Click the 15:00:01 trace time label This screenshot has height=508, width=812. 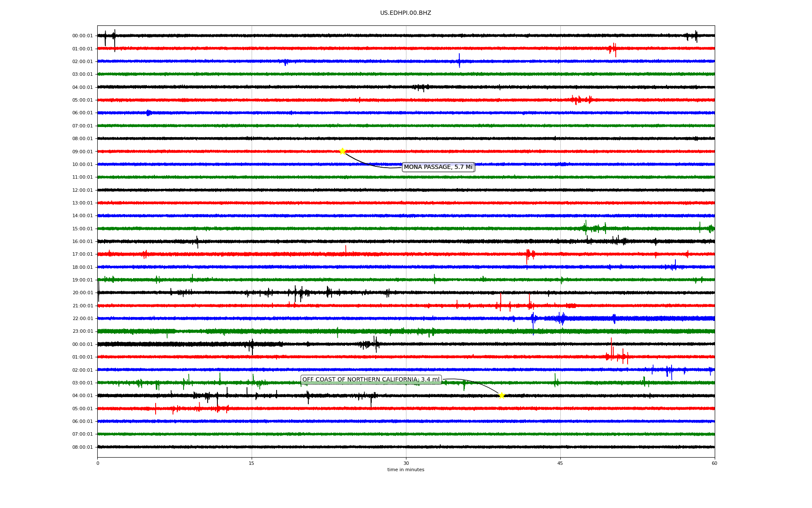pos(82,229)
